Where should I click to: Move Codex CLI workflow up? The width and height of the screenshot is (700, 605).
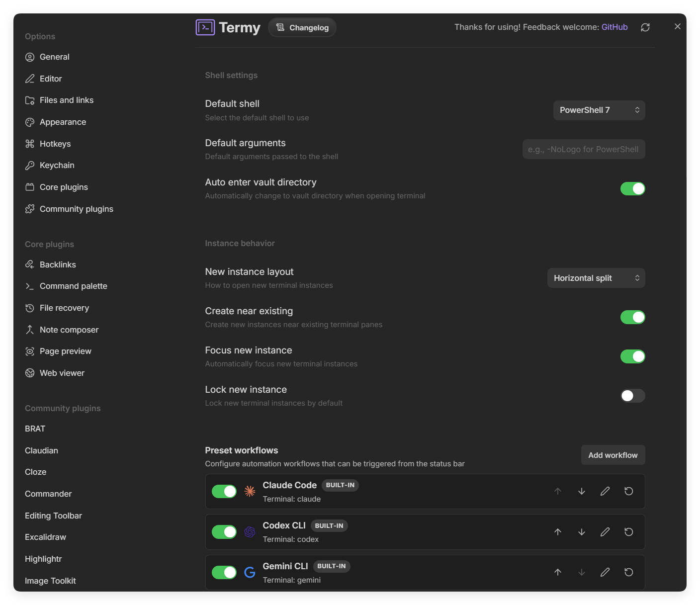pos(558,532)
